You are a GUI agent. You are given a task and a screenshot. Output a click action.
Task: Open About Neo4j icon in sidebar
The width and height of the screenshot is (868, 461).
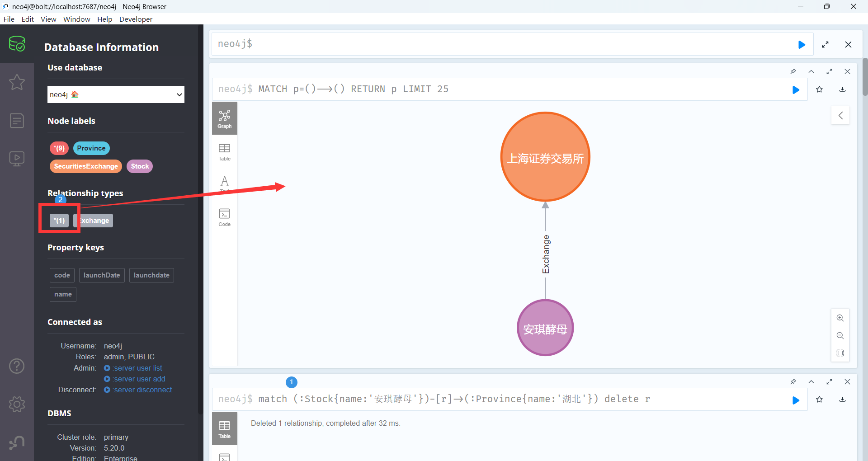coord(17,442)
